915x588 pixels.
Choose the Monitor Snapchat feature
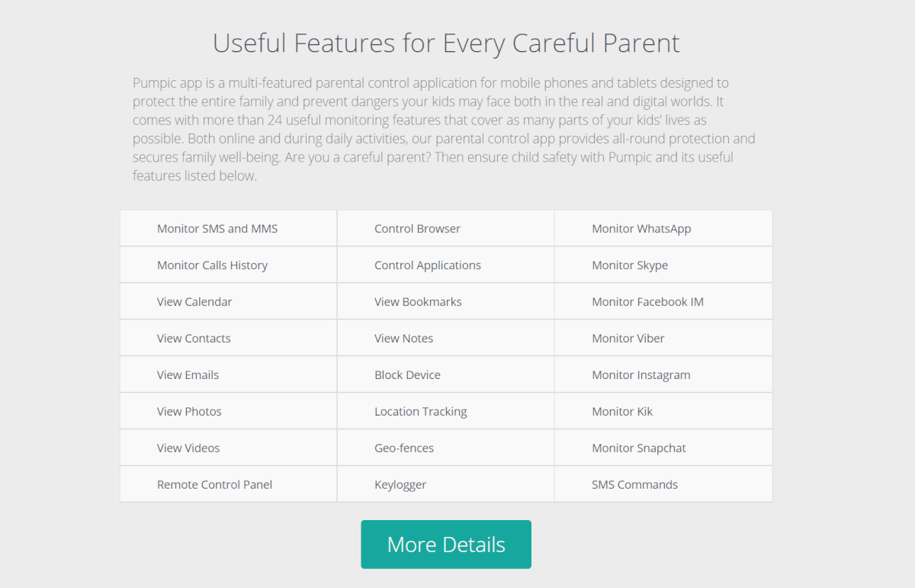pos(663,448)
